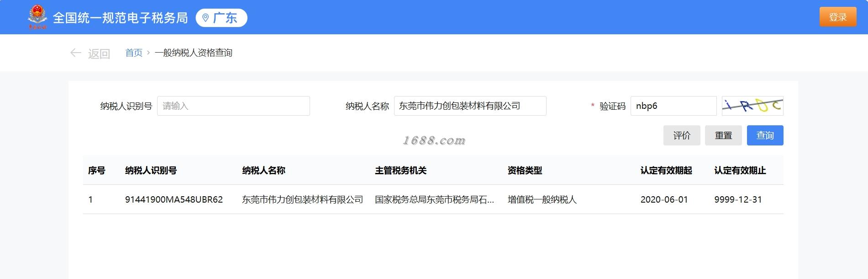
Task: Focus the 纳税人识别号 input field
Action: [x=233, y=106]
